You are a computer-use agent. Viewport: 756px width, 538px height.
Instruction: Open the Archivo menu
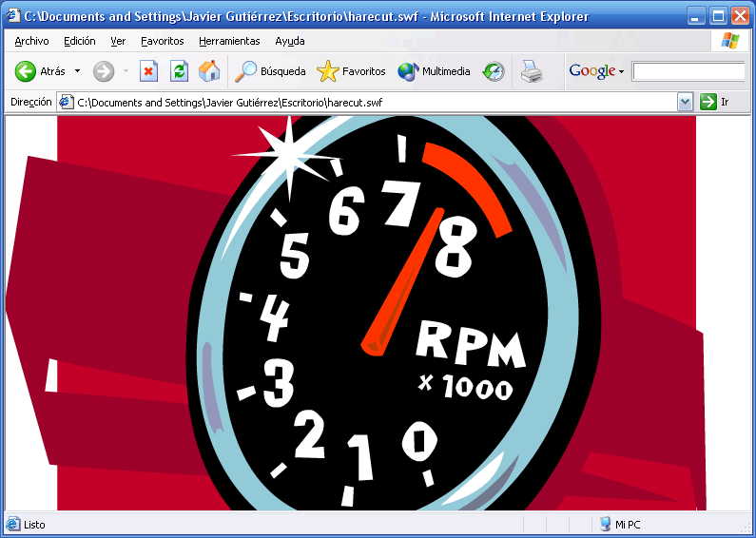[x=31, y=41]
